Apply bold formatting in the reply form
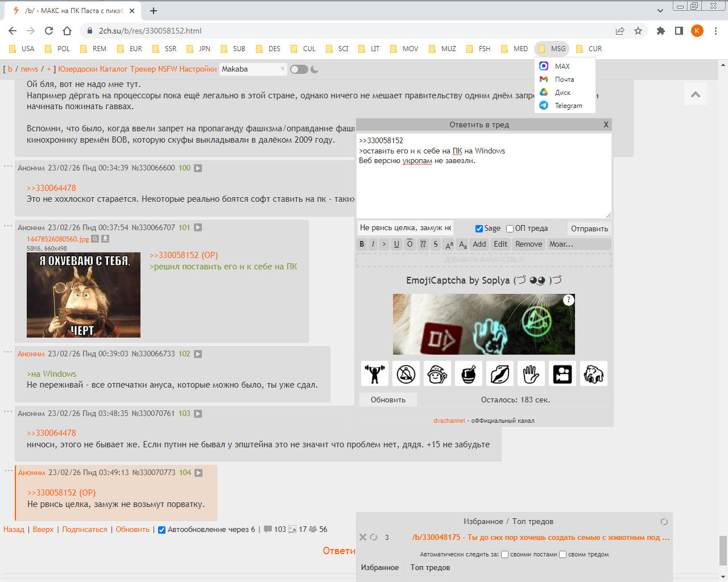This screenshot has height=582, width=728. click(362, 244)
